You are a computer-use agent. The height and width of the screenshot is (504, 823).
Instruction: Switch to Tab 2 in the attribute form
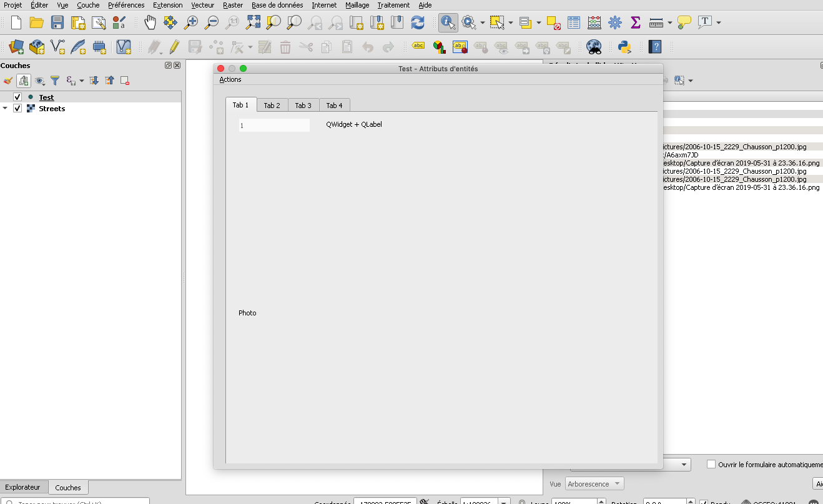pyautogui.click(x=272, y=104)
